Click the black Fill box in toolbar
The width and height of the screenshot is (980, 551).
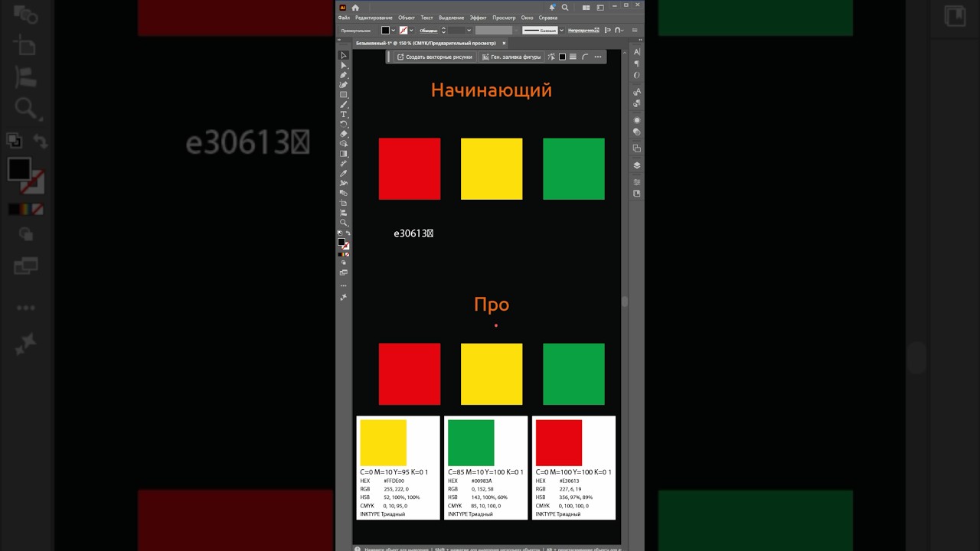tap(341, 242)
